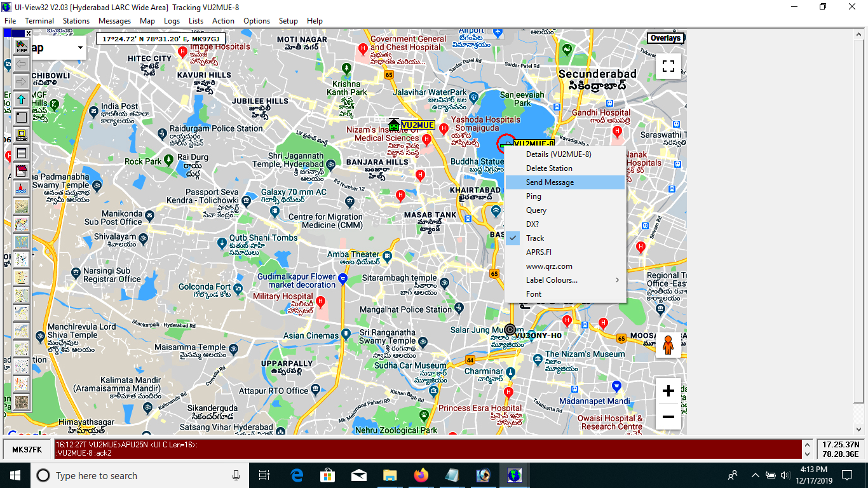Select Details (VU2MUE-8) from context menu

pos(566,154)
